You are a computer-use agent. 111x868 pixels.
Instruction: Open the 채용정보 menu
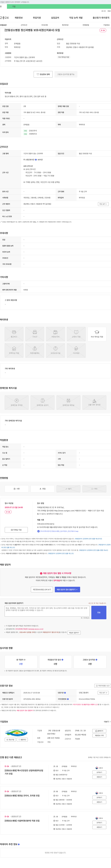tap(19, 18)
